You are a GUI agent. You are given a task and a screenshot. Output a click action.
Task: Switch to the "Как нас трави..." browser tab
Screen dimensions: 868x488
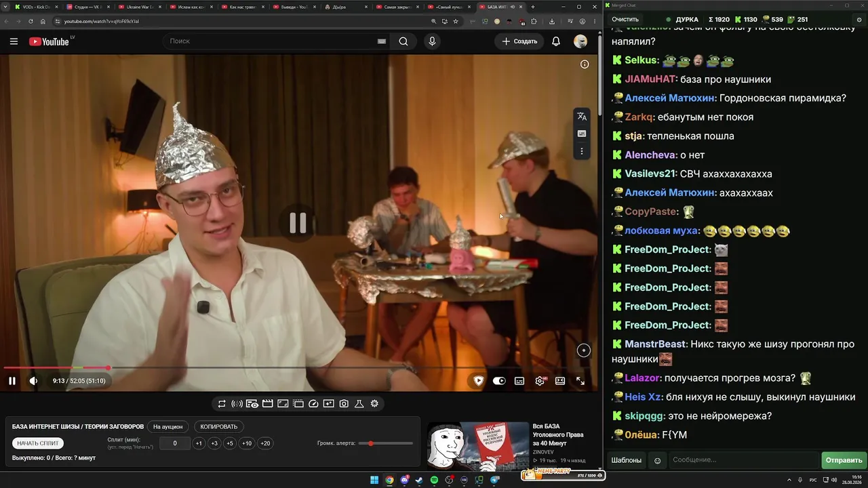243,7
